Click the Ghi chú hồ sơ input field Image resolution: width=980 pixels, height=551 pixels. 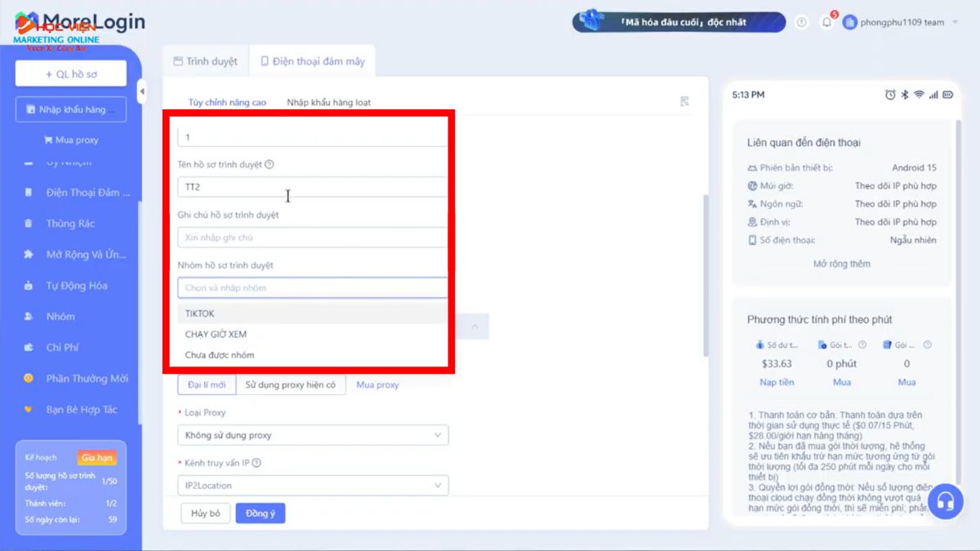312,238
